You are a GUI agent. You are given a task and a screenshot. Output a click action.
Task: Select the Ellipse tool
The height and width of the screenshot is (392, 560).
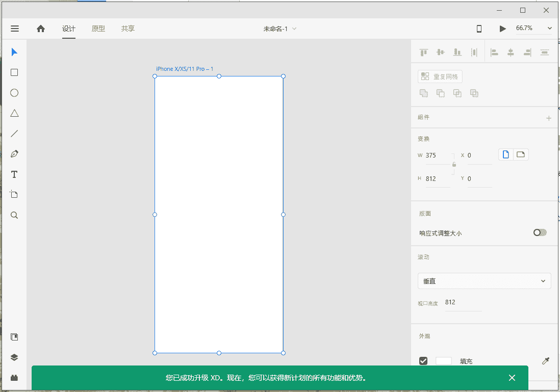pos(14,93)
